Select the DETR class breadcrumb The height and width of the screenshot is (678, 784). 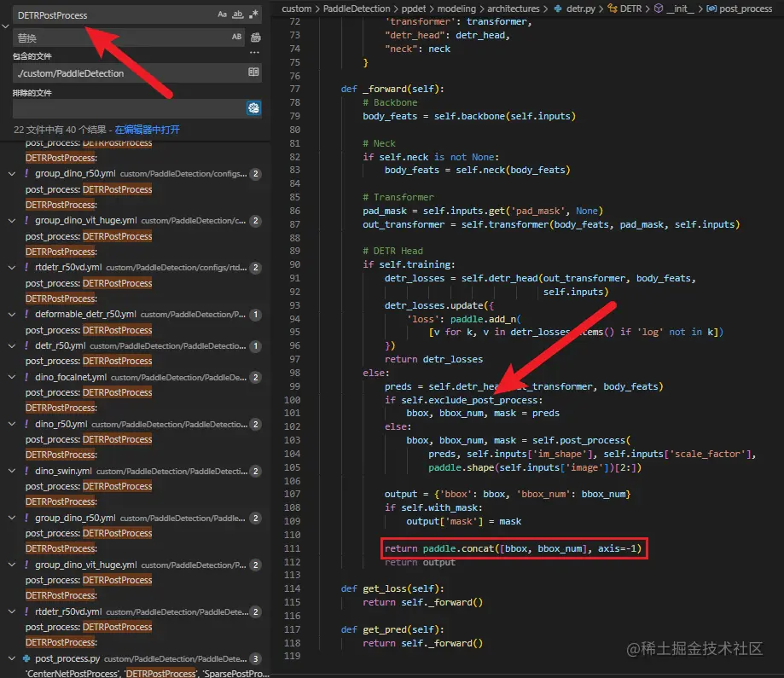(x=630, y=9)
